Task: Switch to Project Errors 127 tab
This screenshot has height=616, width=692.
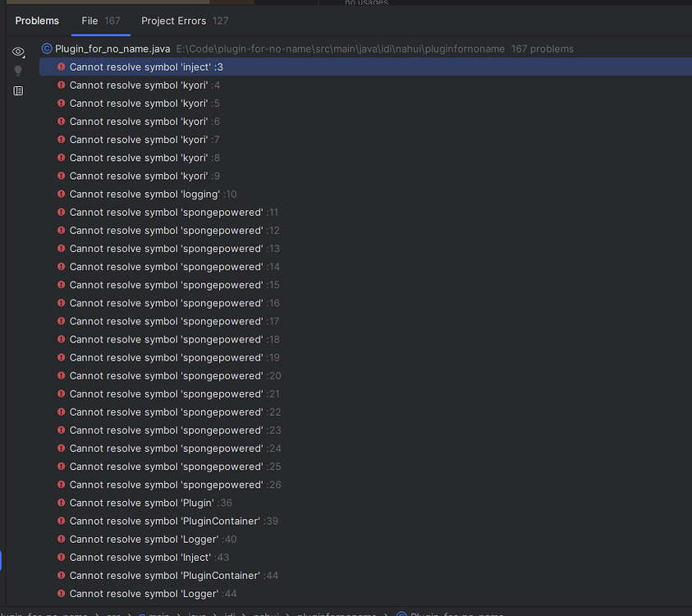Action: 185,21
